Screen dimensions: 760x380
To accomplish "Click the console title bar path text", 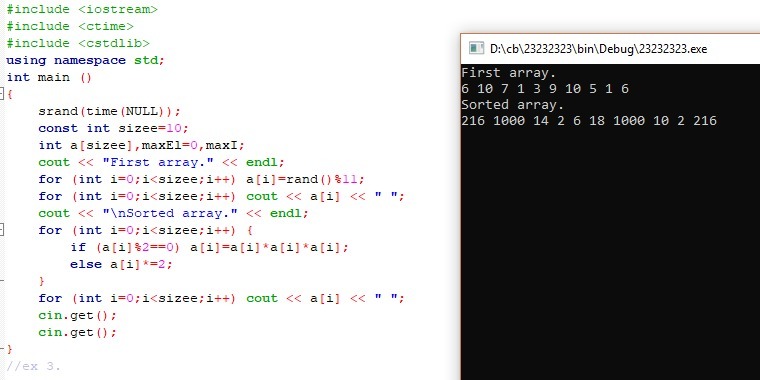I will pos(599,48).
